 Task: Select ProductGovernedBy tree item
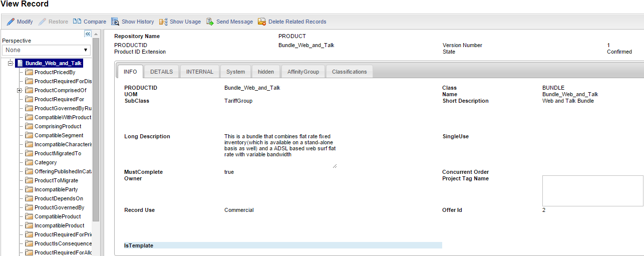(x=59, y=207)
